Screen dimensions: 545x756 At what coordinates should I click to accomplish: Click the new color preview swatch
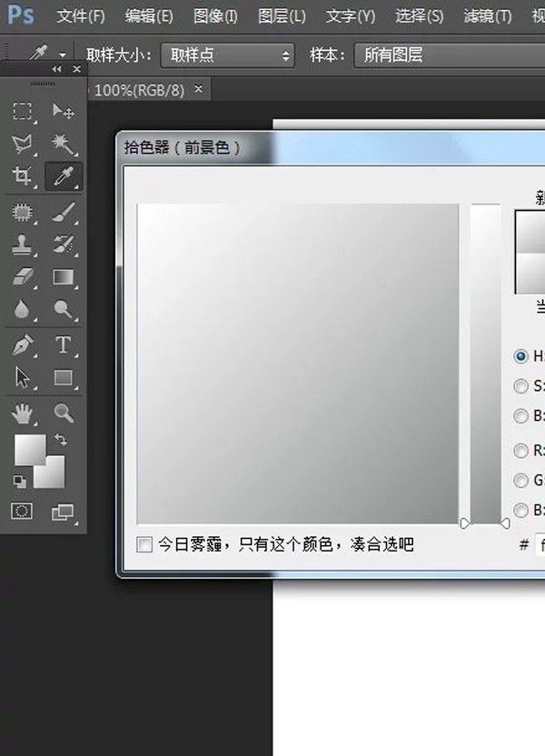(530, 232)
